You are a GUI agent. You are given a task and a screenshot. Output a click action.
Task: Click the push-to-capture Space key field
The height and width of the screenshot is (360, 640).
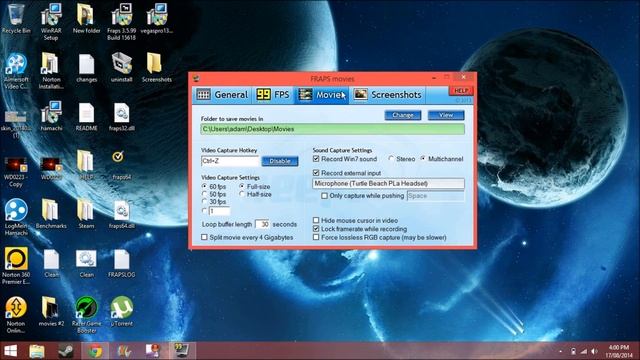coord(436,196)
